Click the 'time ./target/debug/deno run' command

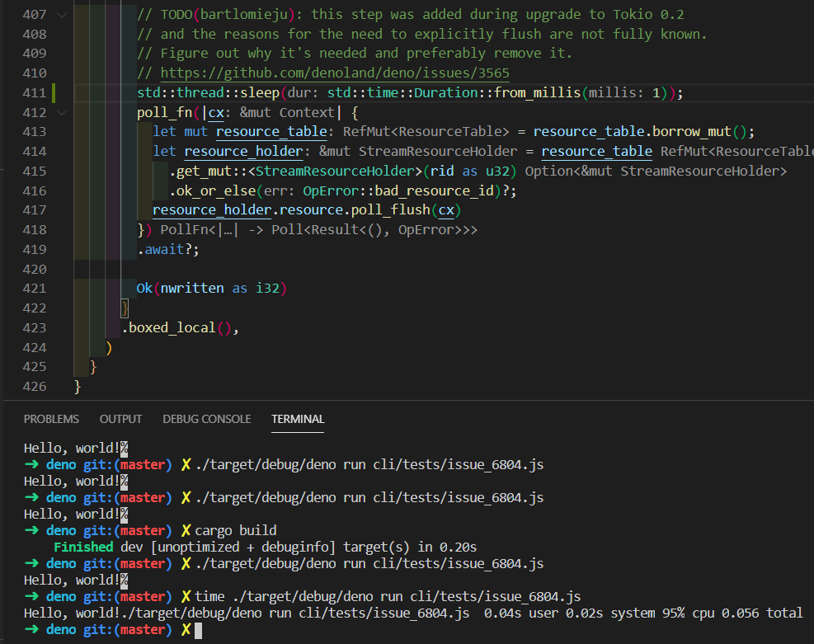(388, 597)
